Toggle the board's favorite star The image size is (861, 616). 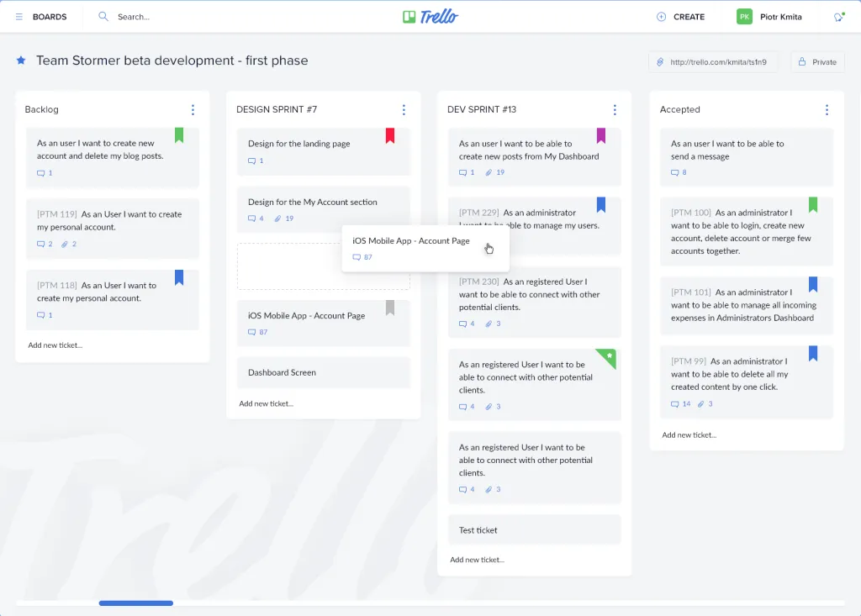point(20,60)
